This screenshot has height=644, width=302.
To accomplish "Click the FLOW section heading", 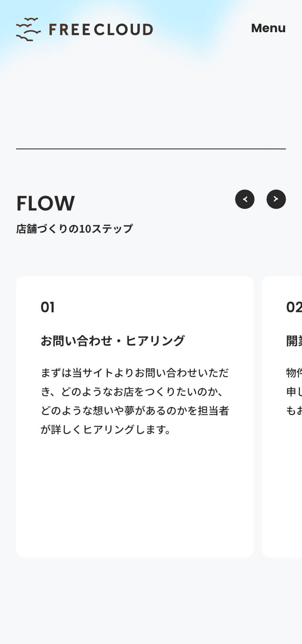I will click(x=46, y=203).
